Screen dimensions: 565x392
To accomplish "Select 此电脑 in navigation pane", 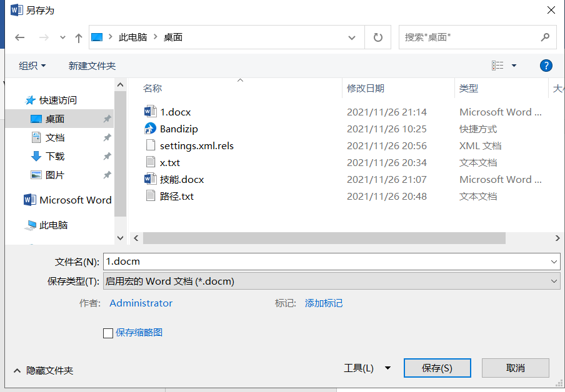I will pos(53,225).
